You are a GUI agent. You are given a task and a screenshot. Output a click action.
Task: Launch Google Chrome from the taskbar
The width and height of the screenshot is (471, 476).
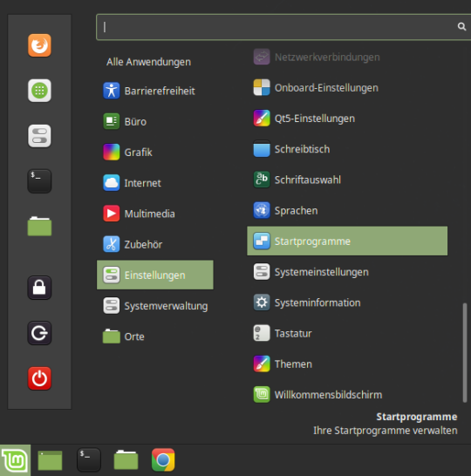(x=163, y=460)
